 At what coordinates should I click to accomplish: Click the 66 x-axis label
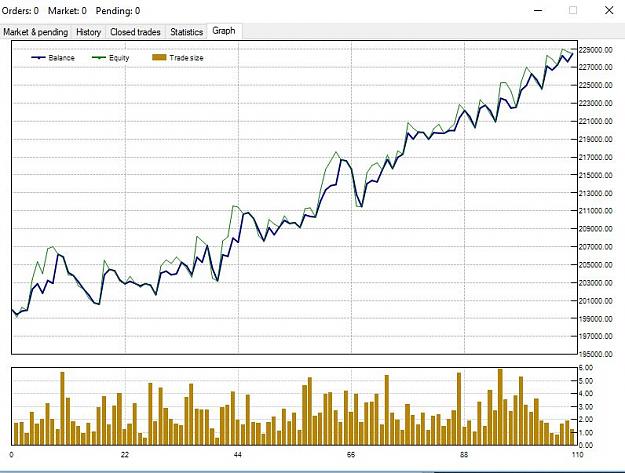[x=351, y=455]
